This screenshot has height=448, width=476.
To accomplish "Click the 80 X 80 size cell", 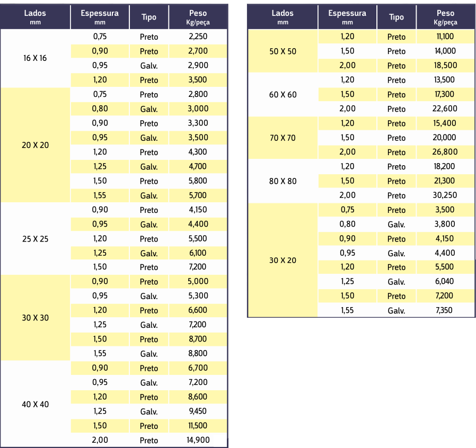I will coord(283,181).
